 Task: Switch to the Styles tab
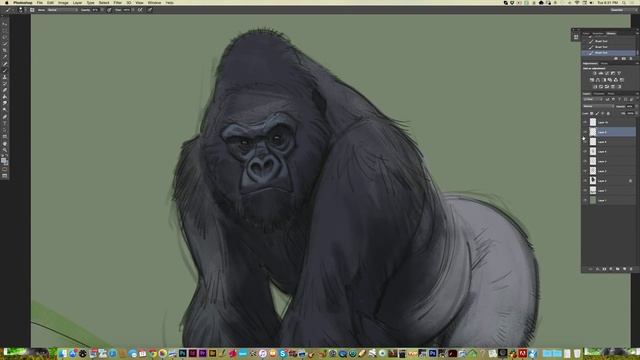coord(604,63)
